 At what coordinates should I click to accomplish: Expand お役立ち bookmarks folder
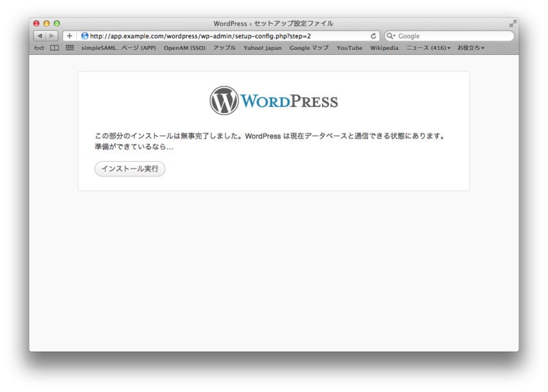(x=471, y=48)
